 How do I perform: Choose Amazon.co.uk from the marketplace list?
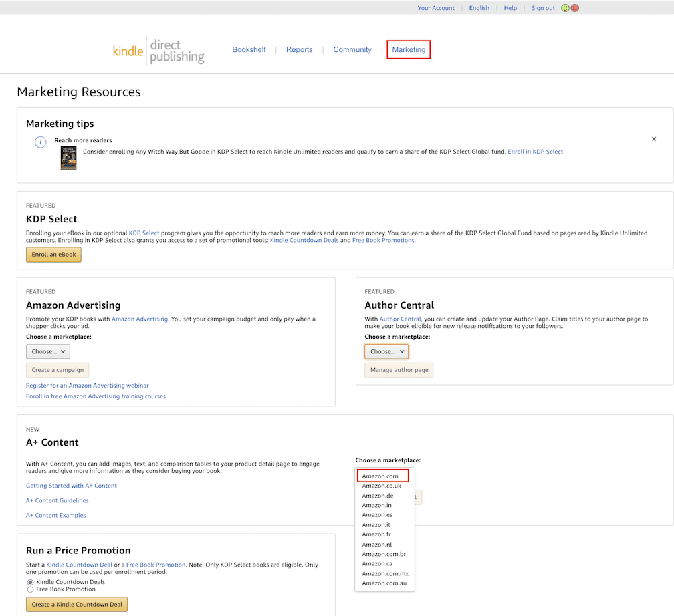(381, 486)
